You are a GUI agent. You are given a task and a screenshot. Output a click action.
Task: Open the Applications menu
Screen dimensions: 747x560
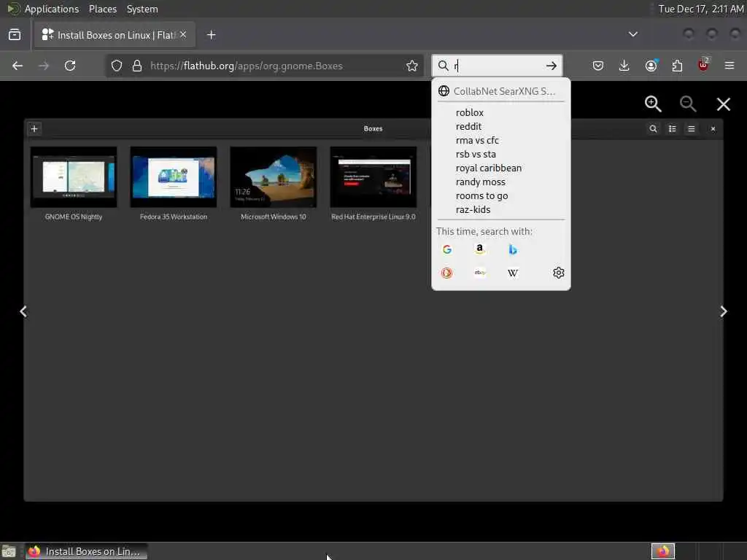pos(44,9)
